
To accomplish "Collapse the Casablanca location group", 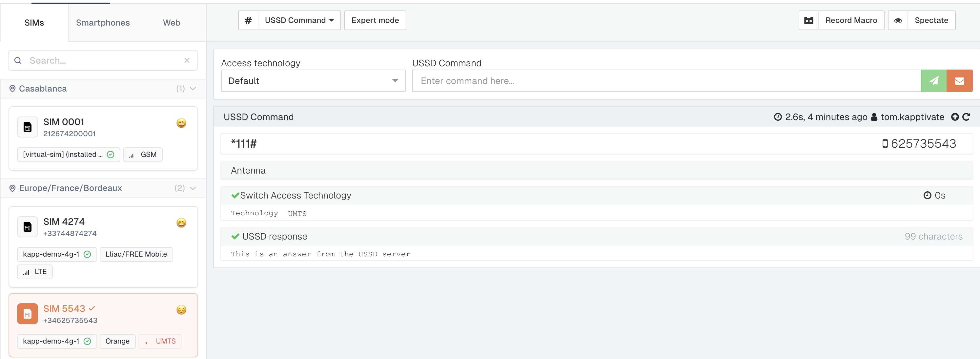I will click(193, 89).
